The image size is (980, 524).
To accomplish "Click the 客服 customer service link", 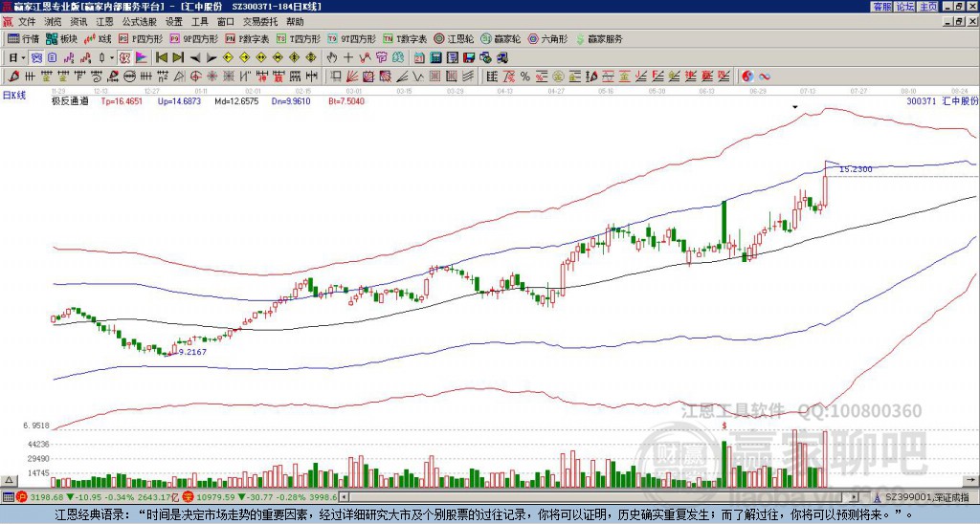I will click(882, 7).
